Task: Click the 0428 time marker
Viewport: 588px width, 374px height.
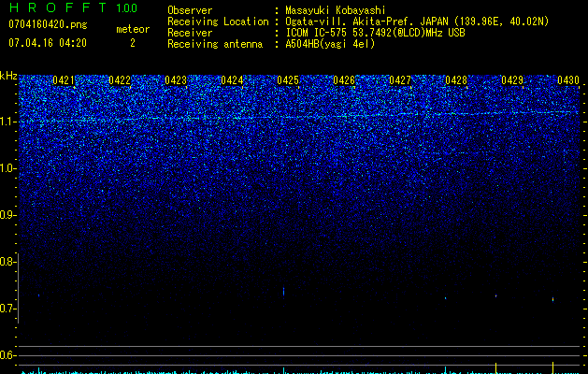Action: point(456,80)
